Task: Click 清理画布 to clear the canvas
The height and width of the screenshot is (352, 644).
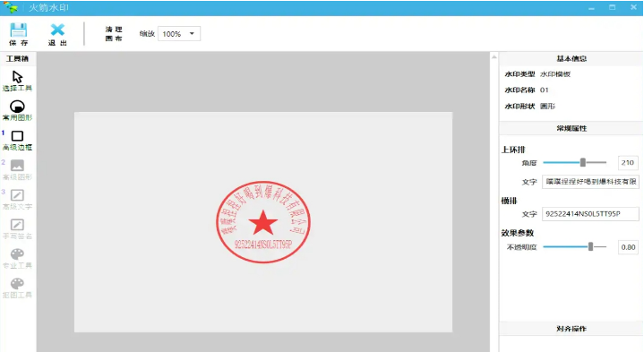Action: [114, 34]
